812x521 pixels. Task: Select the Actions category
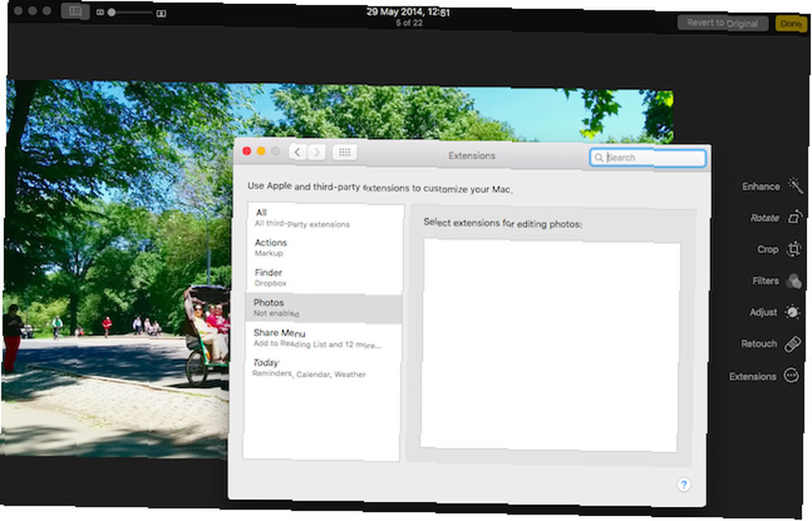click(x=325, y=248)
